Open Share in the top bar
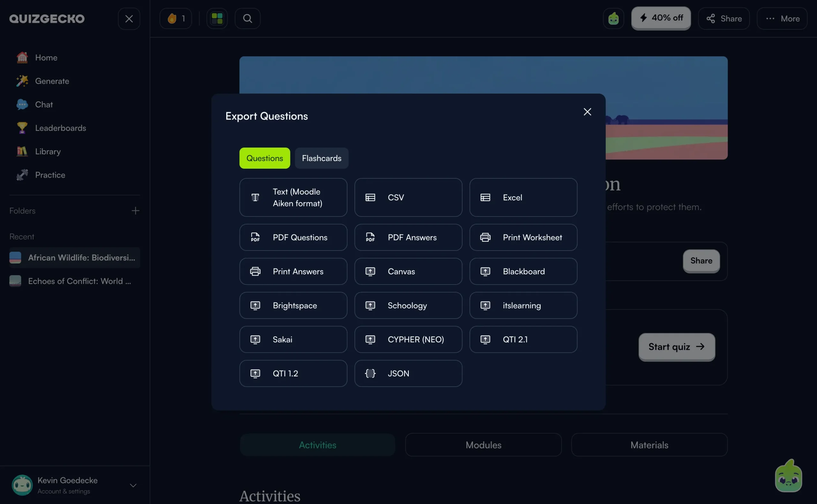Screen dimensions: 817x504 723,18
